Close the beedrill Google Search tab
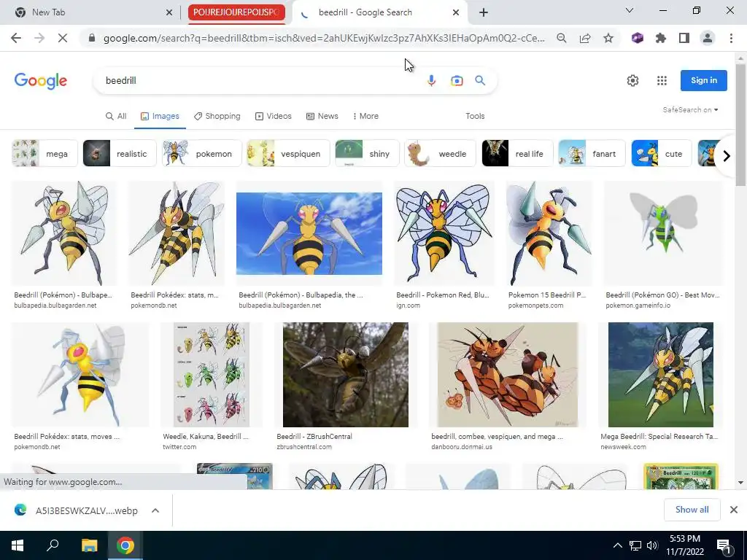Image resolution: width=747 pixels, height=560 pixels. [x=456, y=12]
